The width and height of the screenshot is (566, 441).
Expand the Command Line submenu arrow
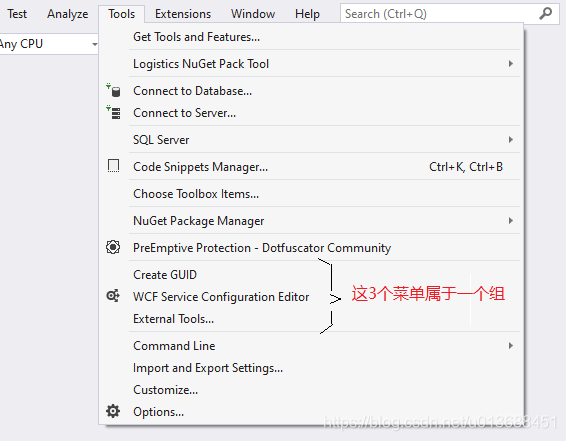510,346
